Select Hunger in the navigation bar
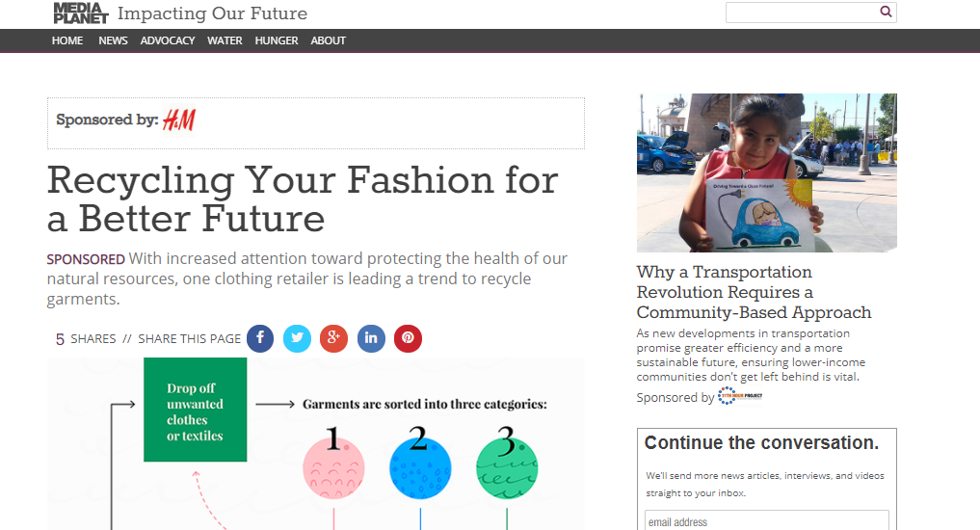Screen dimensions: 980x530 pyautogui.click(x=277, y=40)
